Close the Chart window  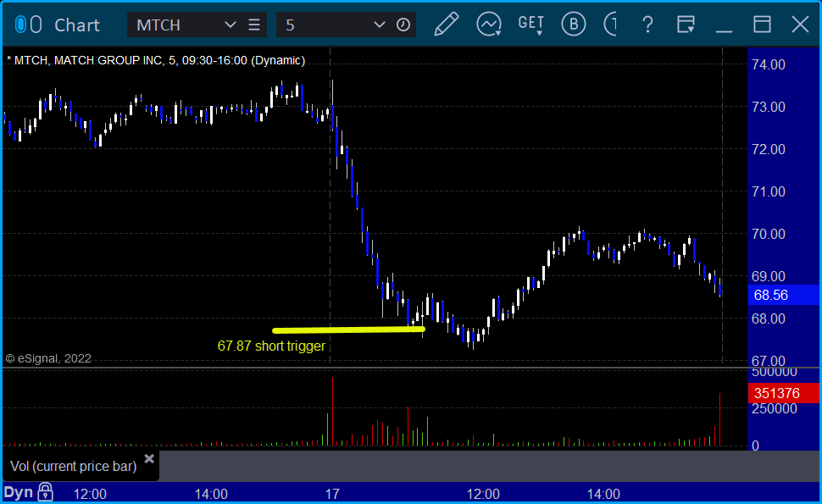click(x=801, y=24)
